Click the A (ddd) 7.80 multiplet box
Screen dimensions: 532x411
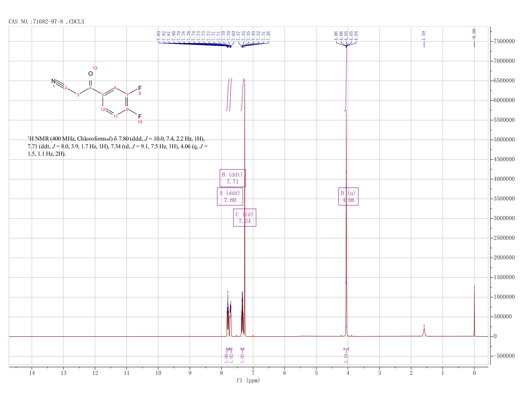coord(230,196)
